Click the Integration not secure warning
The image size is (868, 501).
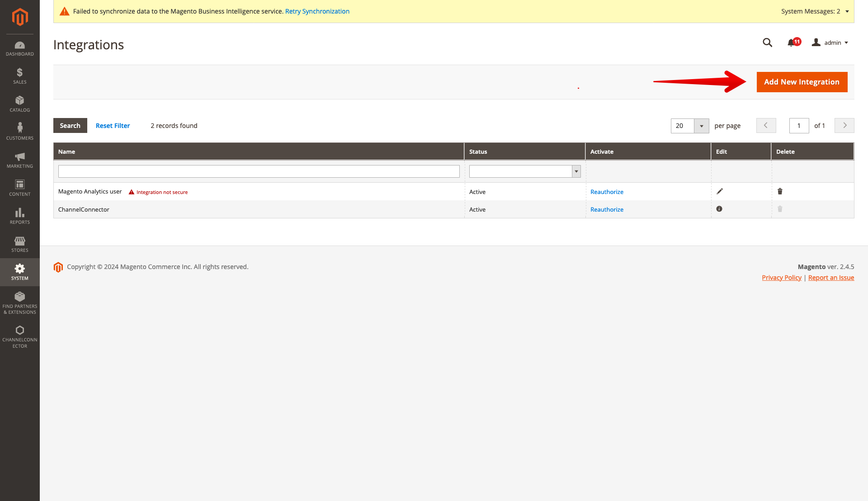click(x=158, y=192)
